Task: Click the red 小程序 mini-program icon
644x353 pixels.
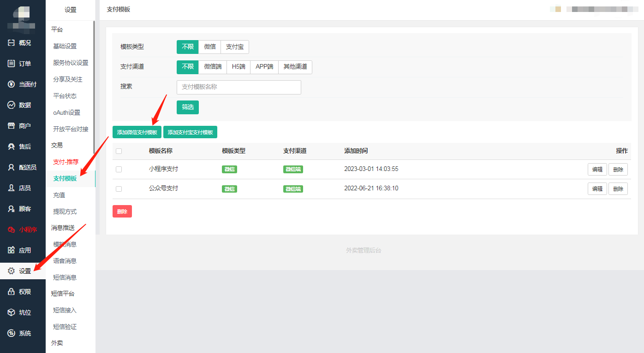Action: pyautogui.click(x=12, y=229)
